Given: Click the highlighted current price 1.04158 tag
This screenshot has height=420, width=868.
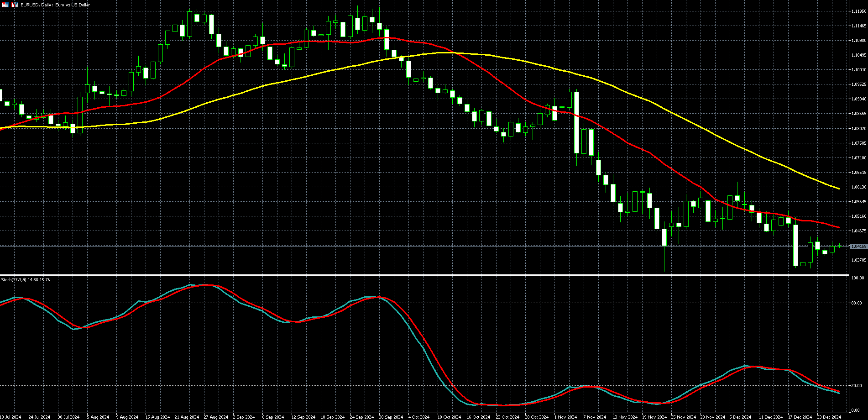Looking at the screenshot, I should pyautogui.click(x=858, y=247).
